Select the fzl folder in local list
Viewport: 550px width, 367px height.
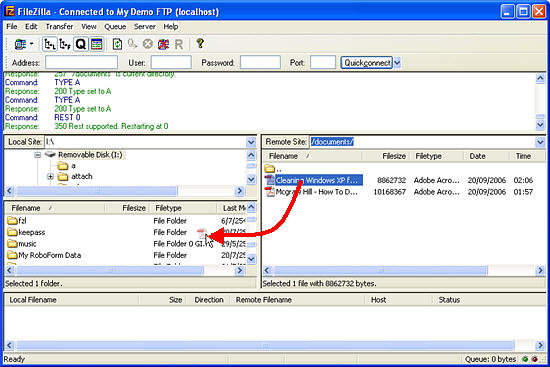22,221
